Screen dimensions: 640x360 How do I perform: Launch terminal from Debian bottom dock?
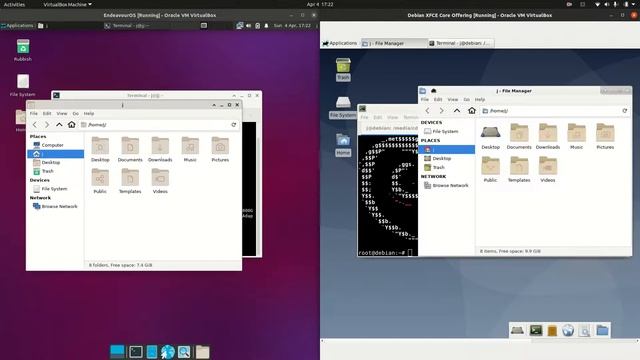click(536, 330)
